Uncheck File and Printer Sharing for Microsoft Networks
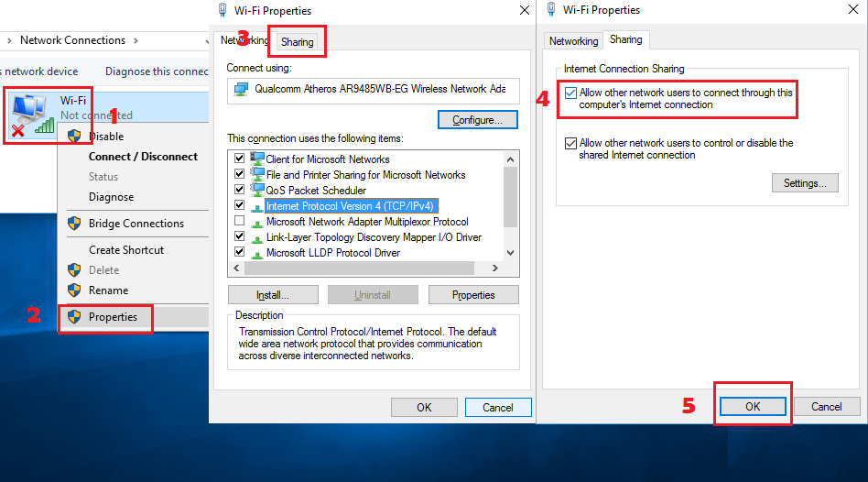This screenshot has height=482, width=868. click(239, 174)
